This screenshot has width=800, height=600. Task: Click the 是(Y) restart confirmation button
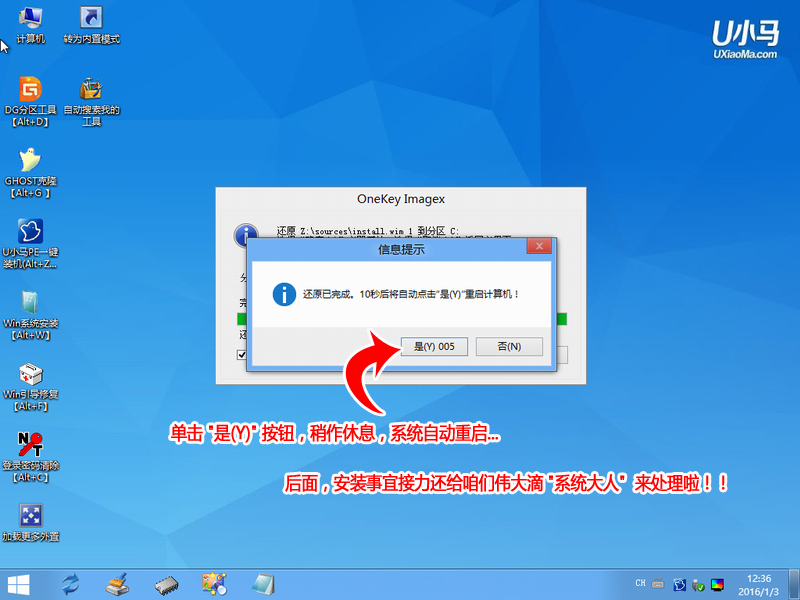coord(434,346)
